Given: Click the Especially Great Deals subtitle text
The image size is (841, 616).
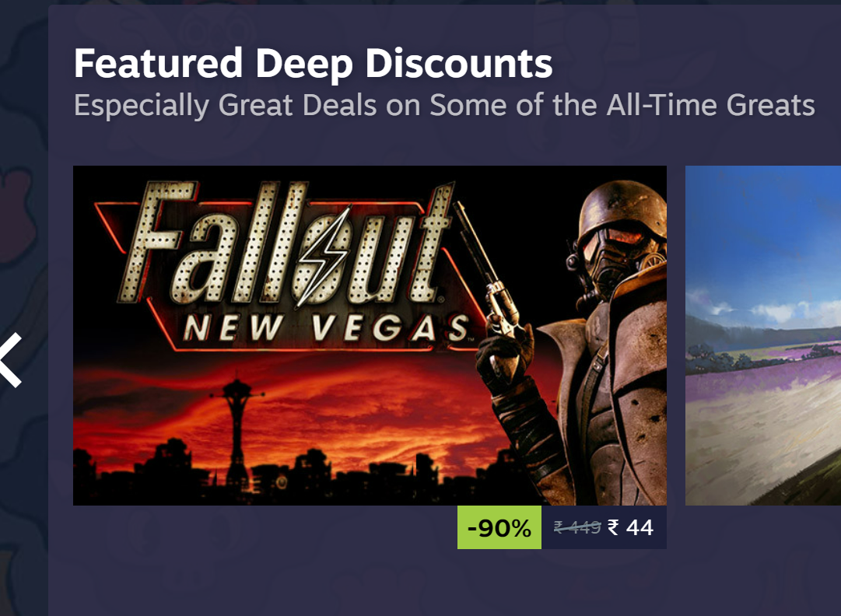Looking at the screenshot, I should (443, 104).
